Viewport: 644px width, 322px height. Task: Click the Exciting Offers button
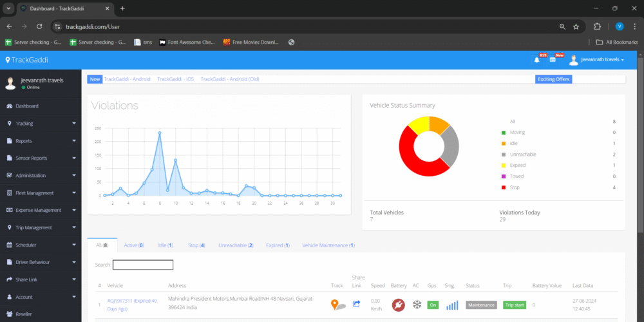553,79
